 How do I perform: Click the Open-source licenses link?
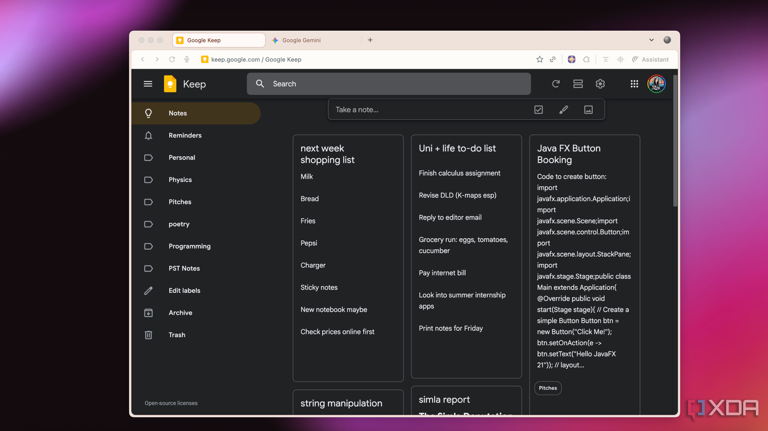(171, 403)
